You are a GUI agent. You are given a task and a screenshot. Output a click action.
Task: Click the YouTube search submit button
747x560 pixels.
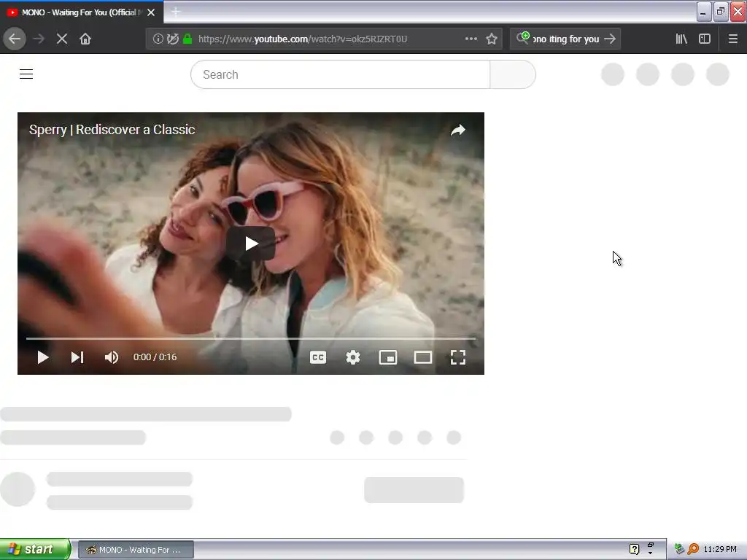(x=513, y=74)
